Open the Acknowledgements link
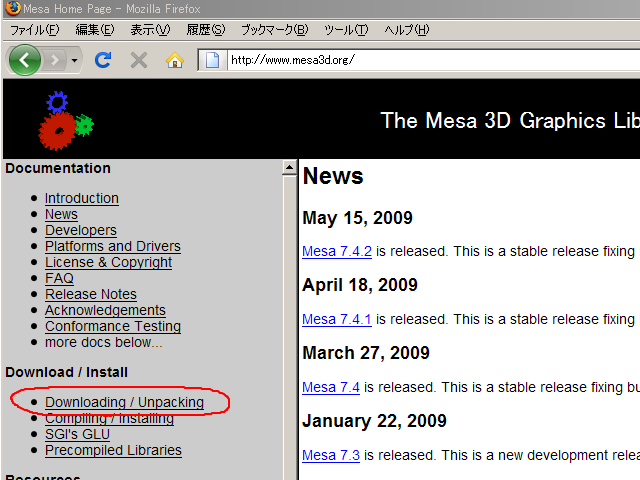This screenshot has width=640, height=480. 105,310
